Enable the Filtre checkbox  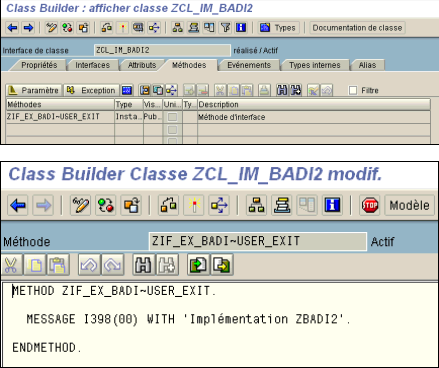coord(353,90)
